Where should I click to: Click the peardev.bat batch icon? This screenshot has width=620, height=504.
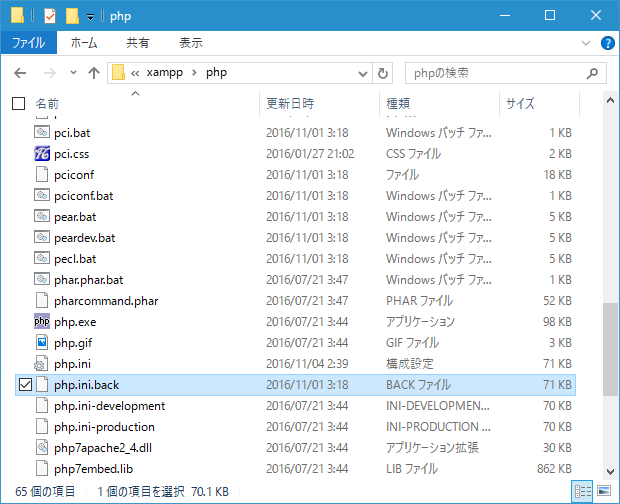point(42,237)
